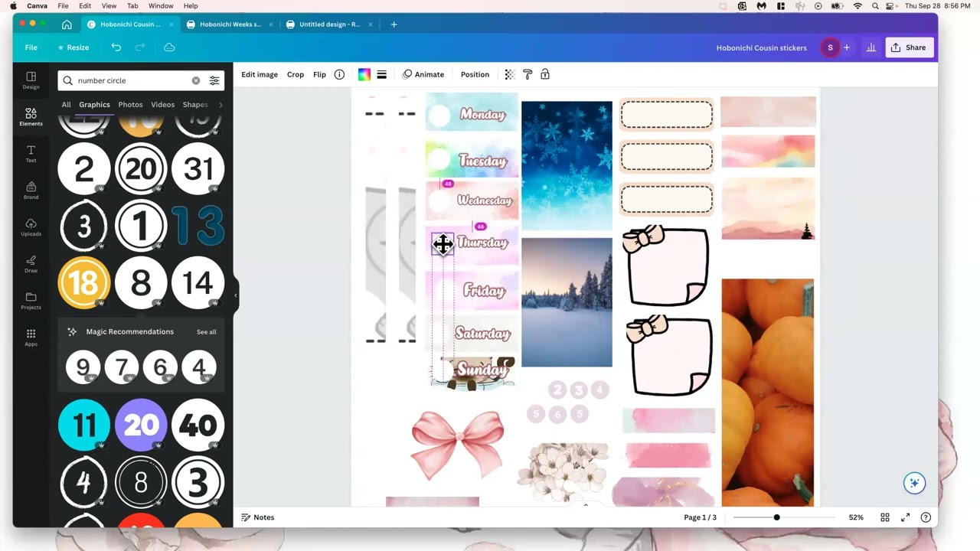
Task: Switch to the All elements tab
Action: click(66, 105)
